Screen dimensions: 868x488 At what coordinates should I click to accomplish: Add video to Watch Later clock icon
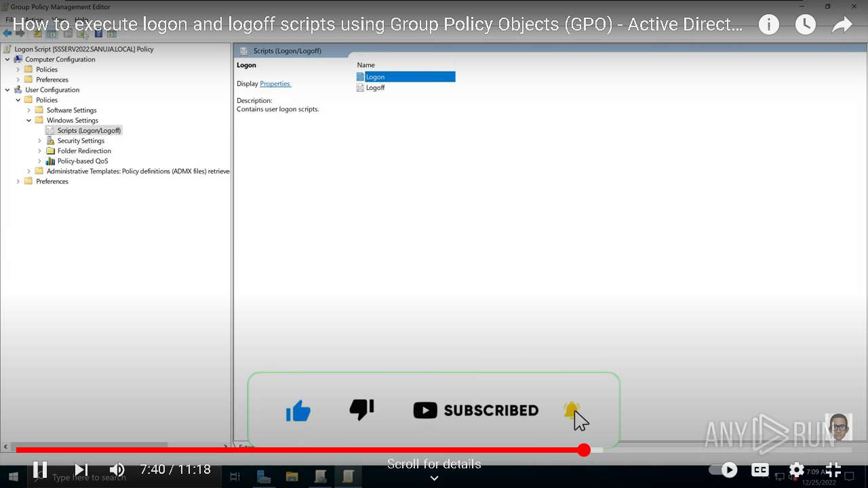pyautogui.click(x=805, y=25)
